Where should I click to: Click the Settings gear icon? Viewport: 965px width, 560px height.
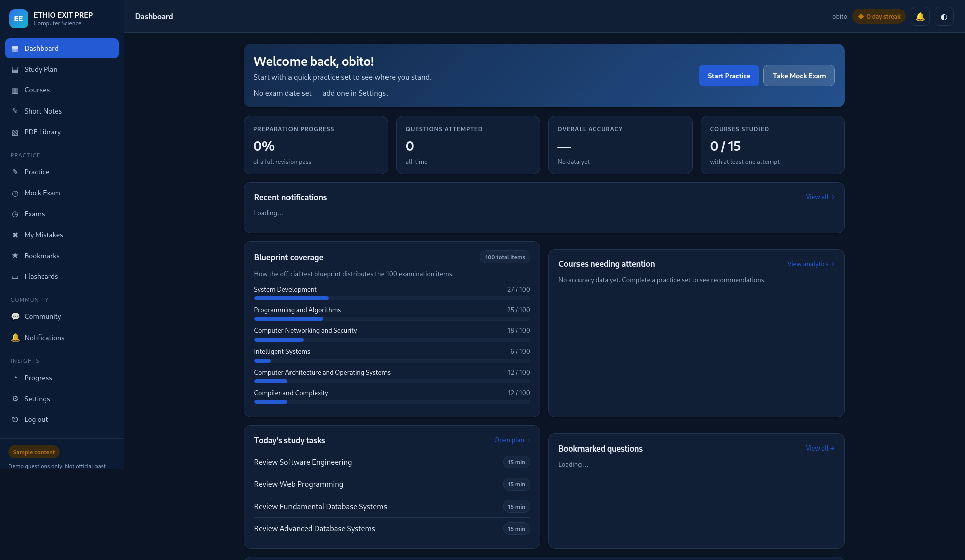click(x=15, y=399)
